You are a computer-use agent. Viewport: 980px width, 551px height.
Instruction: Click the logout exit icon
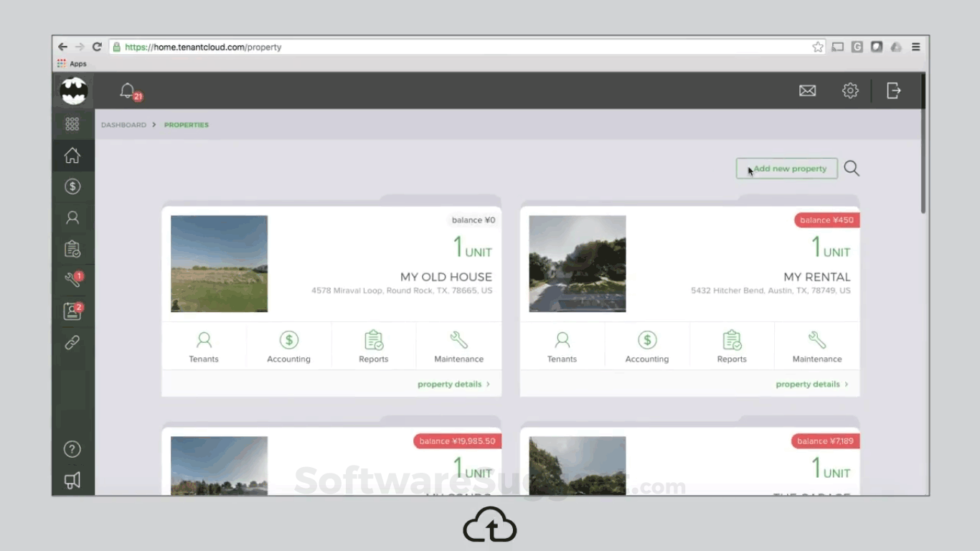click(x=893, y=90)
